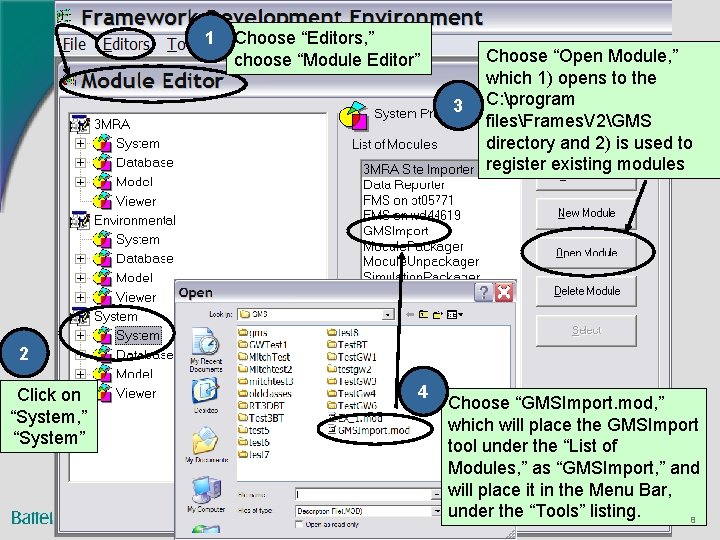Click the Environmental domain icon in tree
Screen dimensions: 720x540
point(80,220)
